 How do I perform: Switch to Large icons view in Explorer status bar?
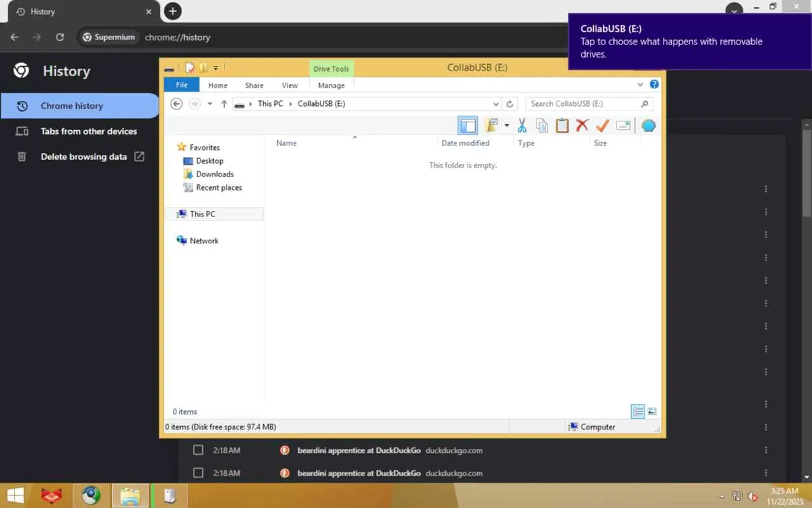pos(652,411)
